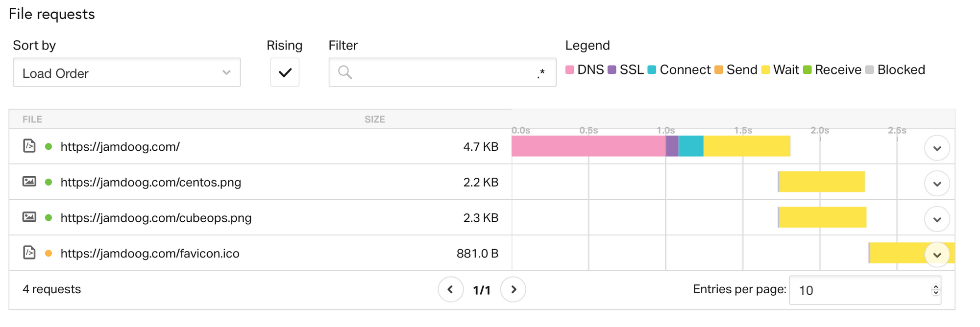Expand the favicon.ico request details
Viewport: 980px width, 327px height.
coord(937,255)
